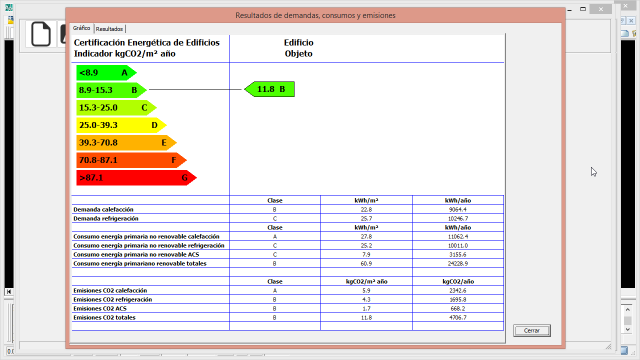Click the small X button in right background toolbar
The image size is (640, 360).
[x=631, y=20]
